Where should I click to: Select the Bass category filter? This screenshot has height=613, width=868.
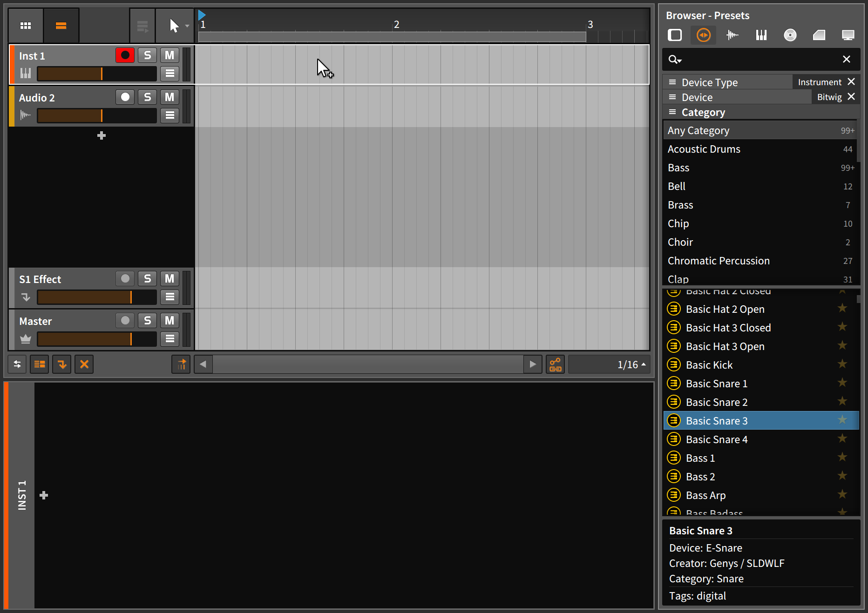pos(678,168)
